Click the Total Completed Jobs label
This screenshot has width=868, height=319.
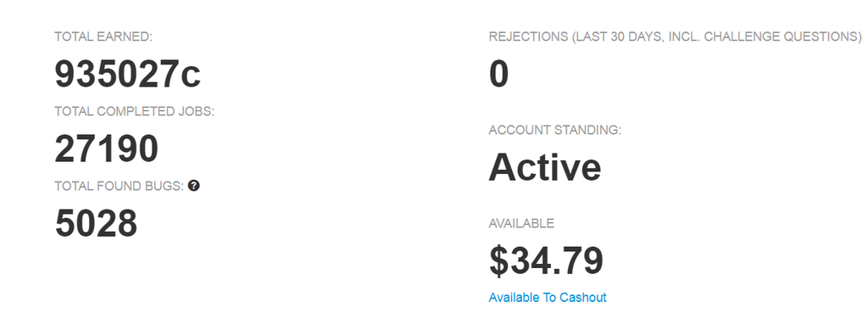tap(135, 111)
